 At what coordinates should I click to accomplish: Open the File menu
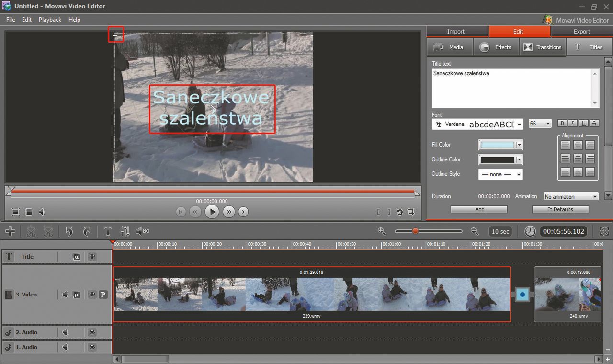11,20
